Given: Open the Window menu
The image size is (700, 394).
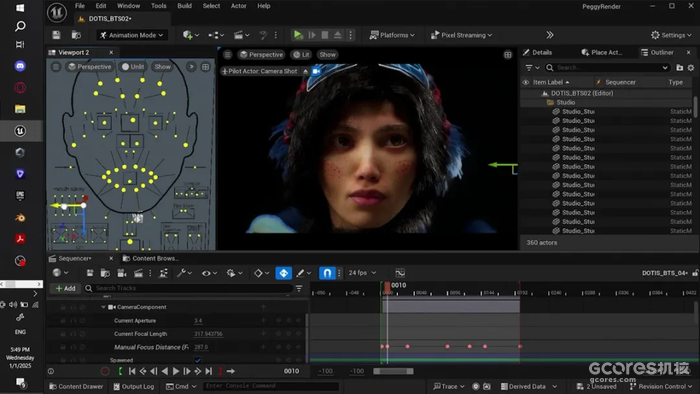Looking at the screenshot, I should [129, 6].
